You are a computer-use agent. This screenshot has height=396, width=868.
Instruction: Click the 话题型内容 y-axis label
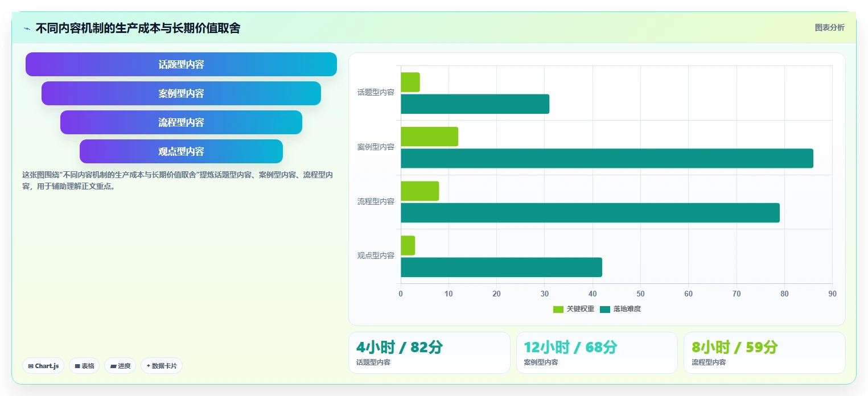pyautogui.click(x=376, y=92)
